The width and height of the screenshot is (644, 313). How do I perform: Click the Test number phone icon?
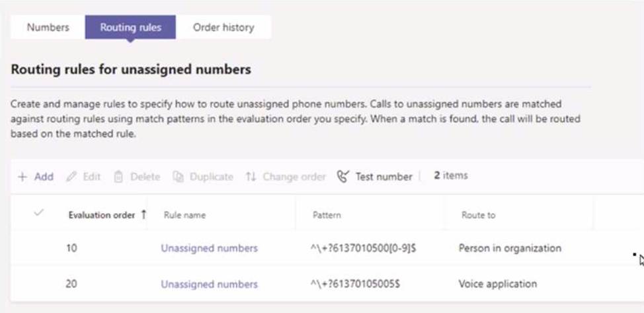point(342,177)
